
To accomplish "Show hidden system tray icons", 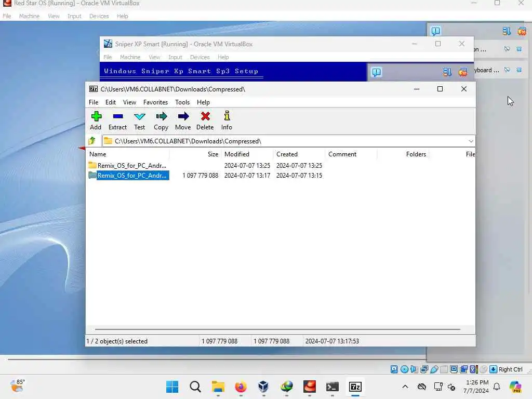I will 405,387.
